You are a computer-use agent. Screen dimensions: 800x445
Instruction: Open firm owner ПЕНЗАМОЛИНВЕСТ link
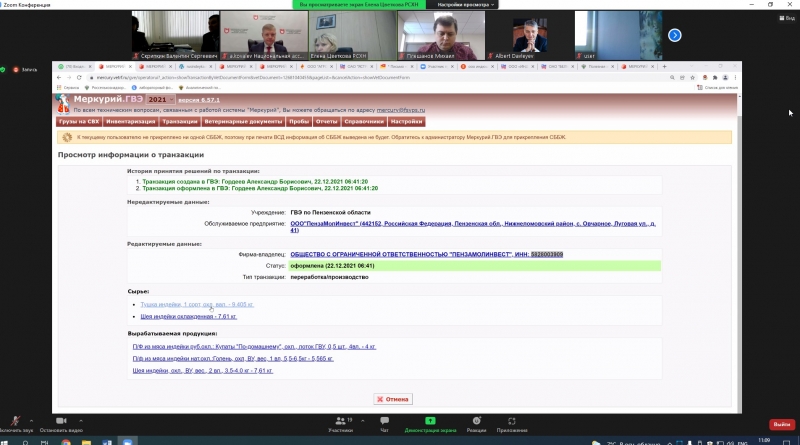pos(427,254)
